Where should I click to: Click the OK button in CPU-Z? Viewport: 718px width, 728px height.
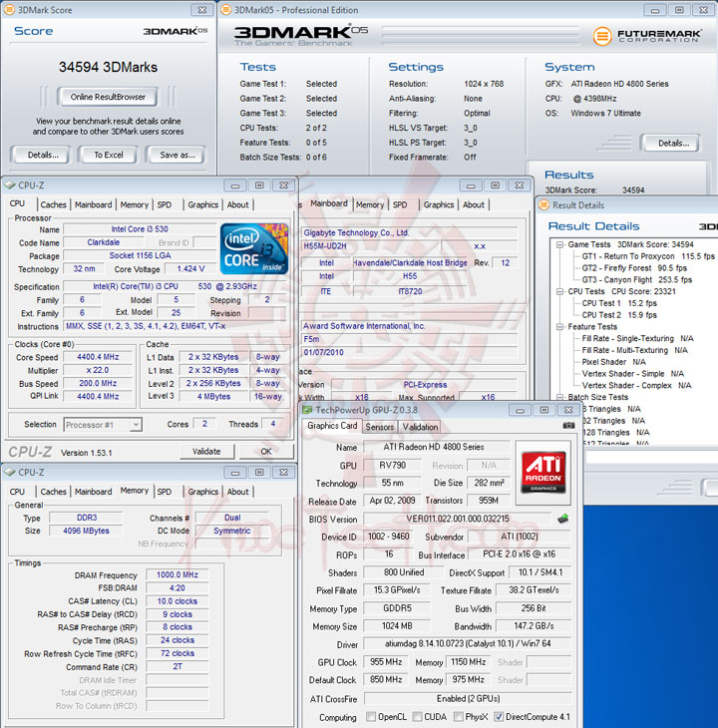click(266, 452)
